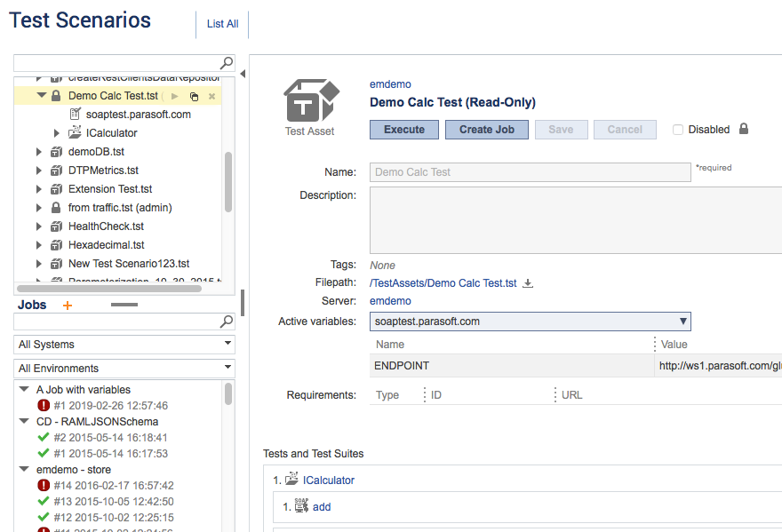Click the Cancel button

(x=625, y=130)
